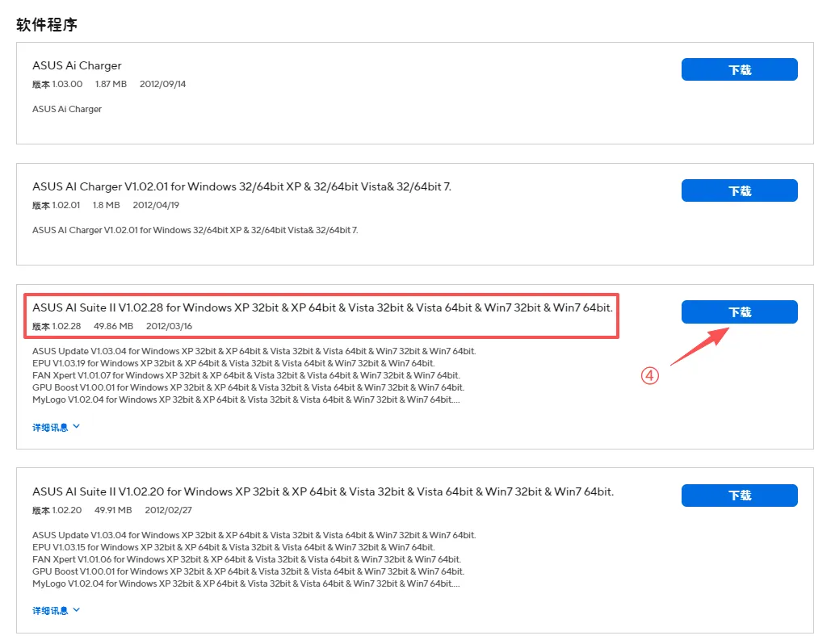Click the AI Charger V1.02.01 description line
This screenshot has width=831, height=644.
click(x=195, y=230)
